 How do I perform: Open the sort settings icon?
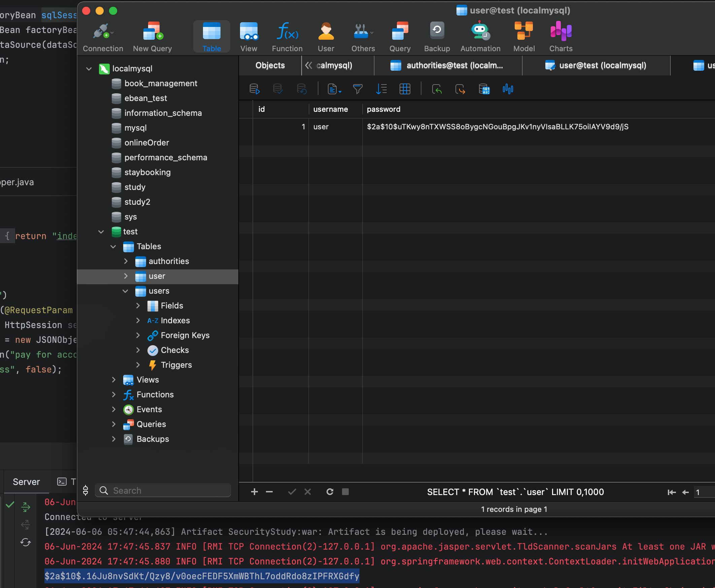click(x=381, y=89)
